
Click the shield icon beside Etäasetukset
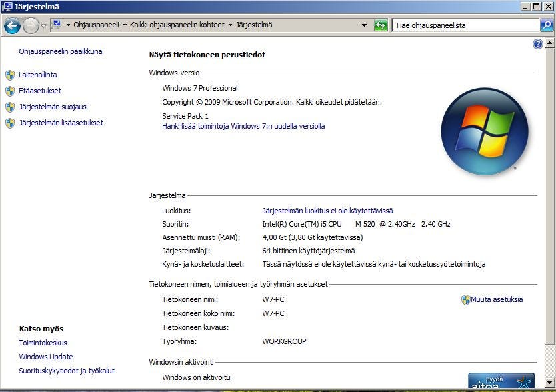(10, 91)
